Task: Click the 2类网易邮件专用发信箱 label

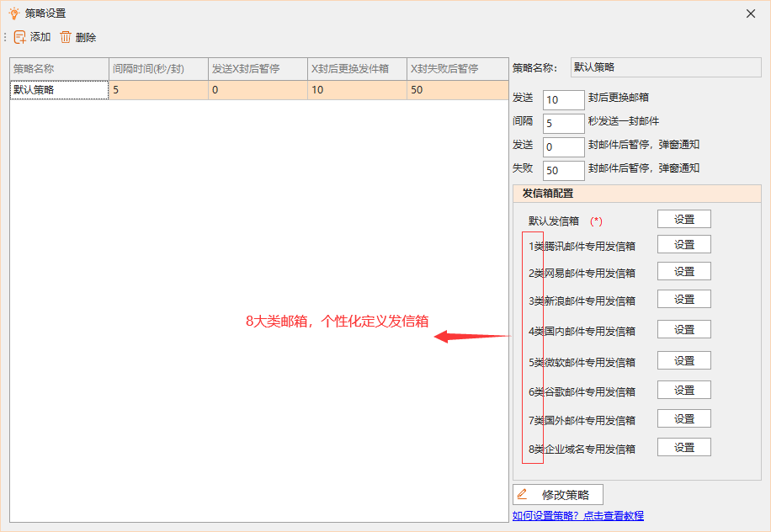Action: 582,274
